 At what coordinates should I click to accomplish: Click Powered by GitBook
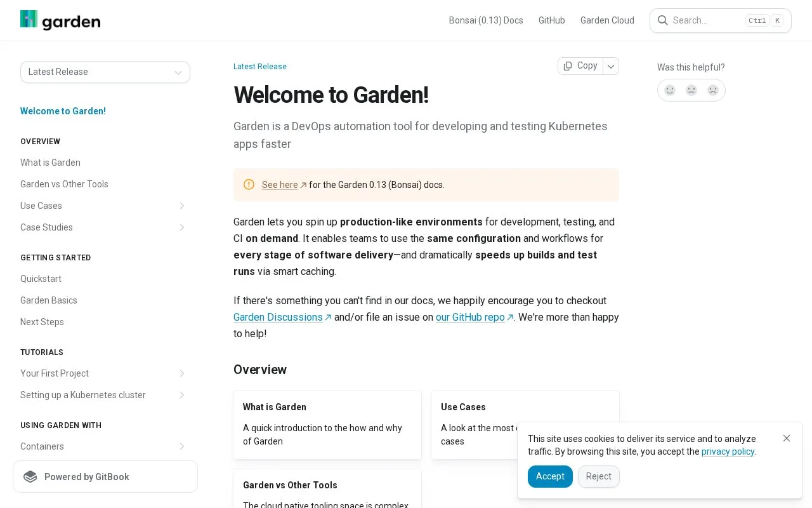tap(105, 477)
